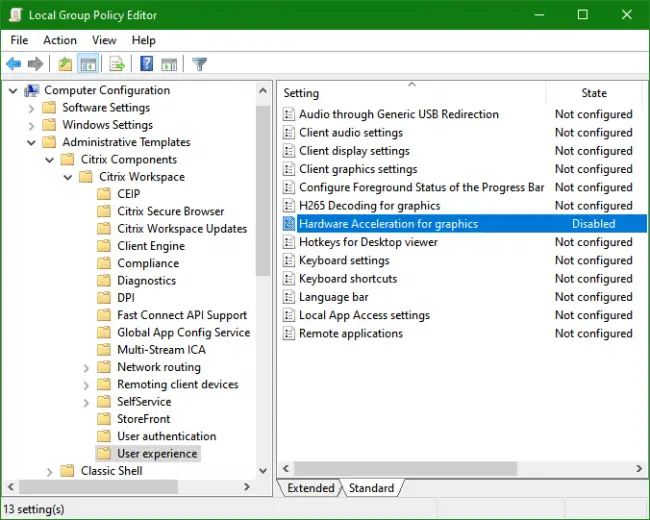The width and height of the screenshot is (650, 520).
Task: Click tree pane scroll down arrow
Action: point(263,471)
